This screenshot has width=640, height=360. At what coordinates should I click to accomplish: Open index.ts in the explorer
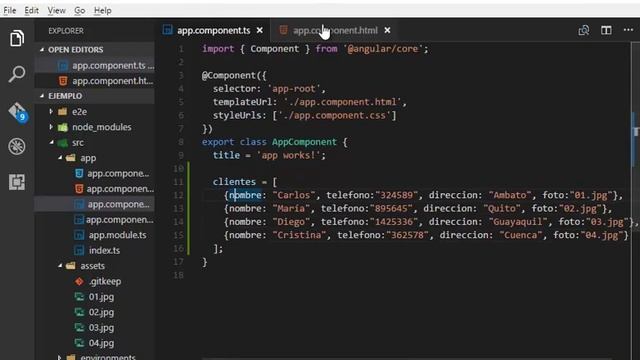(94, 251)
